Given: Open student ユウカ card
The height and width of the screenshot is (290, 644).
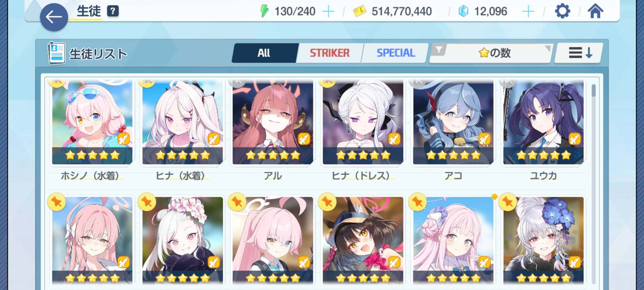Looking at the screenshot, I should tap(543, 129).
